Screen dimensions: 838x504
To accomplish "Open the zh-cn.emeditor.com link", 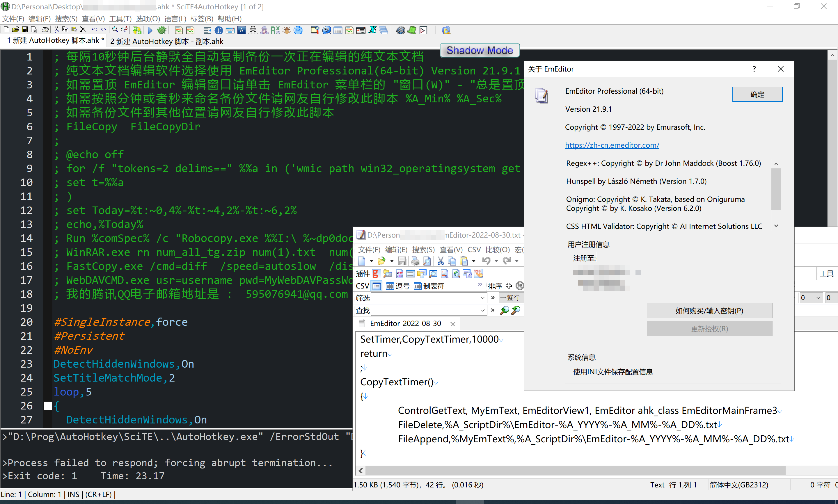I will (x=612, y=145).
